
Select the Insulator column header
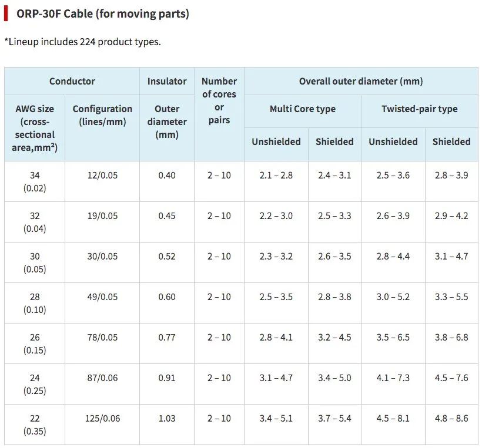pyautogui.click(x=167, y=81)
